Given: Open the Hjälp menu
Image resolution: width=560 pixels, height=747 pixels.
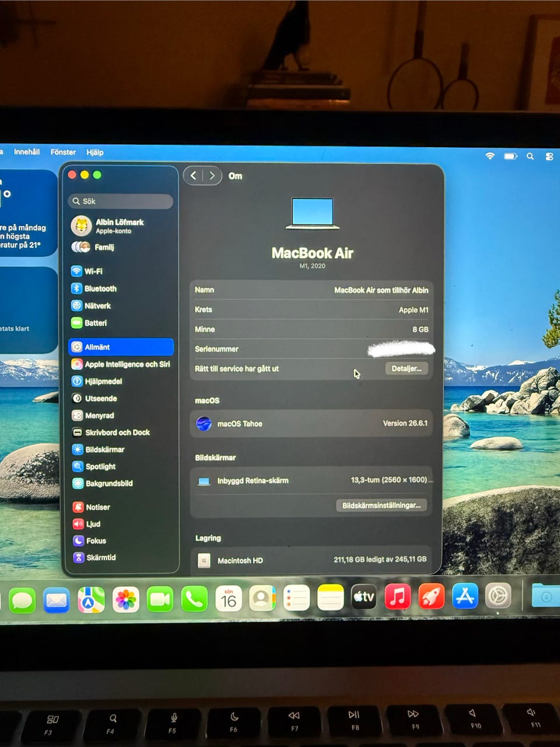Looking at the screenshot, I should point(95,152).
